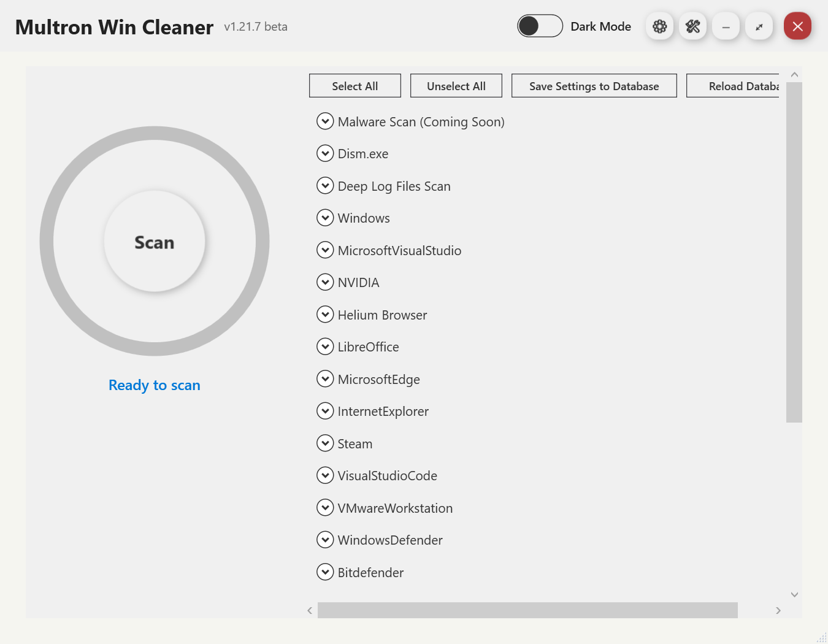Image resolution: width=828 pixels, height=644 pixels.
Task: Click the 'Dark Mode' label
Action: [x=601, y=26]
